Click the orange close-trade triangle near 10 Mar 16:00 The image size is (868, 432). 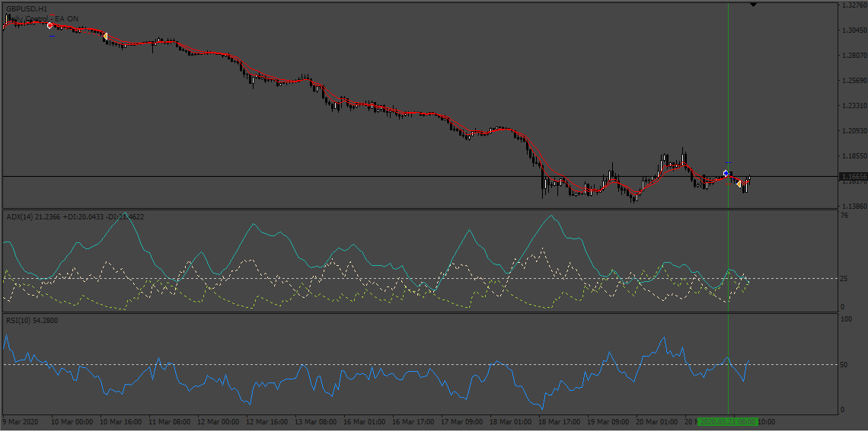[x=105, y=36]
